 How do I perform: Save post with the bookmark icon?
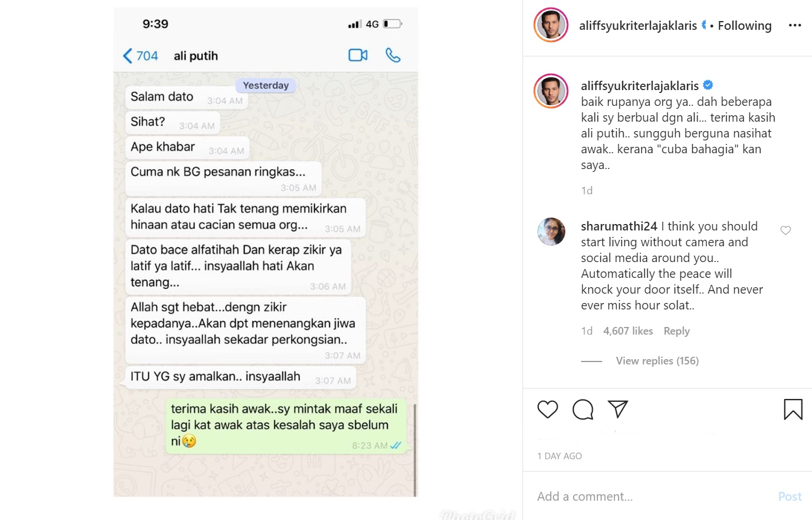click(x=793, y=409)
